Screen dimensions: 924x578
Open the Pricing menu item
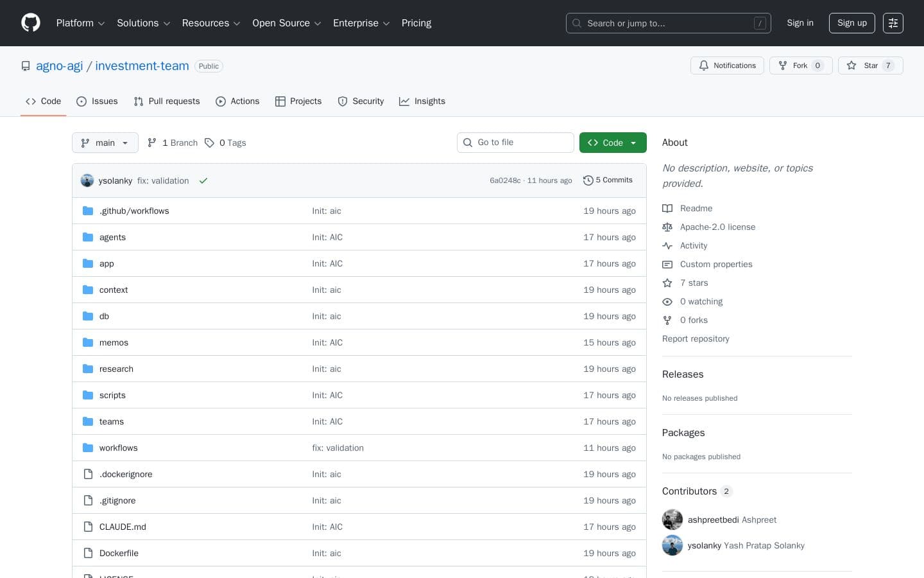(416, 23)
